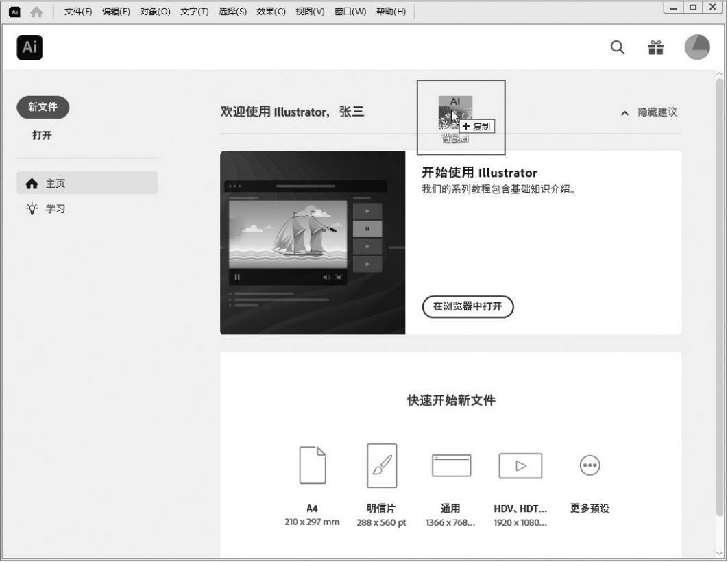Click the 开始使用 Illustrator heading
The width and height of the screenshot is (728, 562).
click(479, 173)
